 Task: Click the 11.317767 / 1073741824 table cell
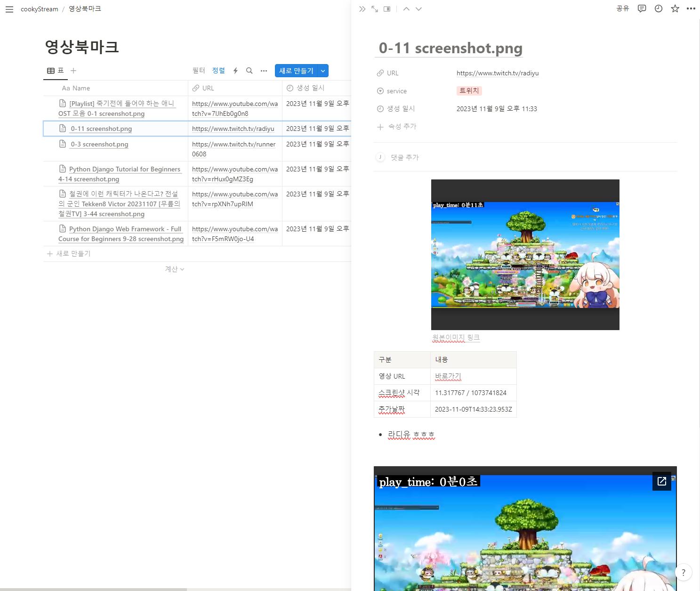point(473,393)
